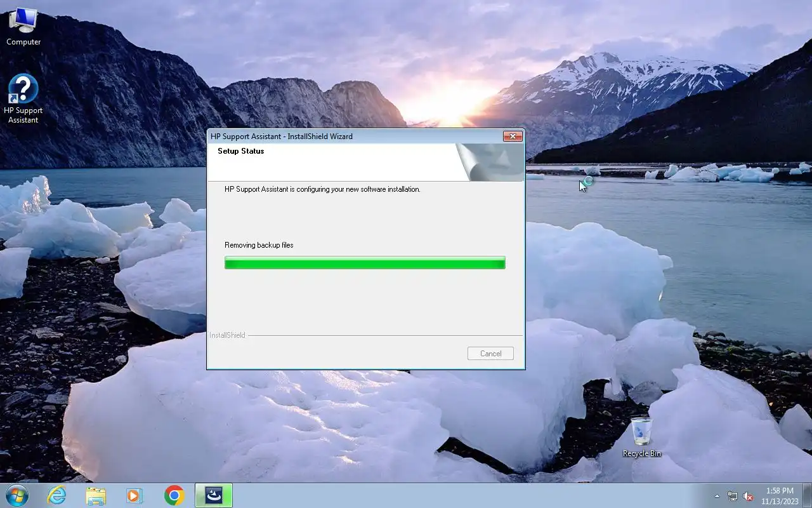Viewport: 812px width, 508px height.
Task: Open the Computer desktop icon
Action: tap(23, 27)
